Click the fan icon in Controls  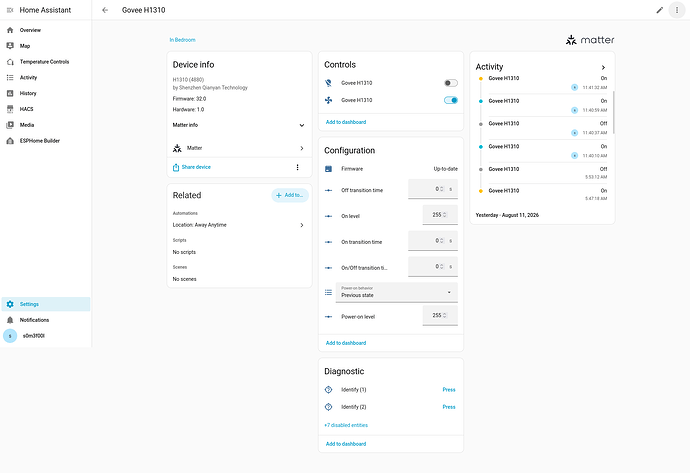[x=328, y=100]
